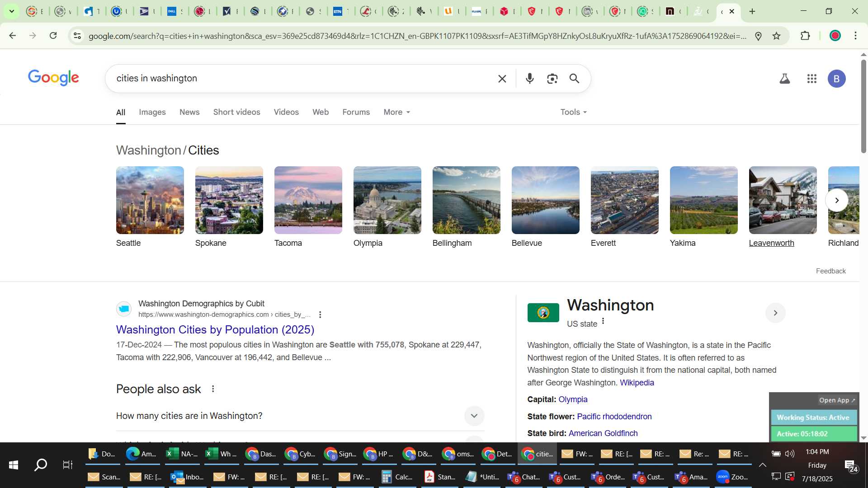Open Washington Cities by Population (2025) result

pyautogui.click(x=215, y=329)
